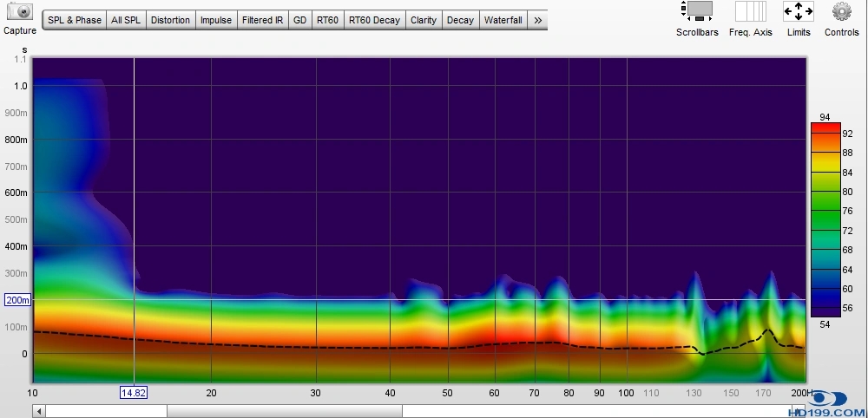The width and height of the screenshot is (868, 418).
Task: Open the Freq. Axis settings icon
Action: point(750,11)
